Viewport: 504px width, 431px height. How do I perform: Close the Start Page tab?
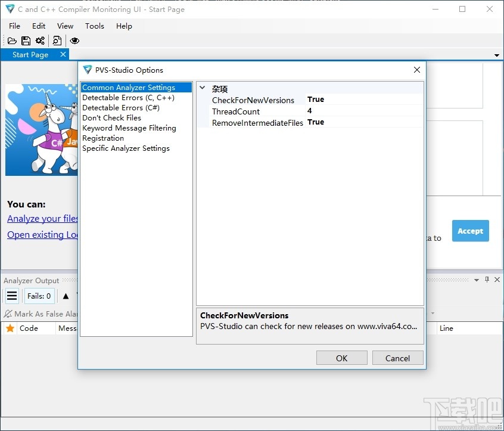pyautogui.click(x=63, y=54)
